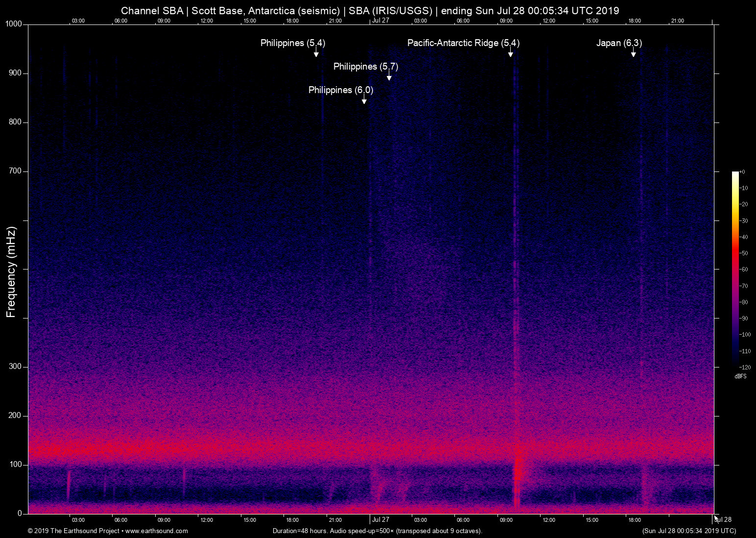This screenshot has height=538, width=756.
Task: Select the Pacific-Antarctic Ridge (5.4) text label
Action: pyautogui.click(x=463, y=43)
